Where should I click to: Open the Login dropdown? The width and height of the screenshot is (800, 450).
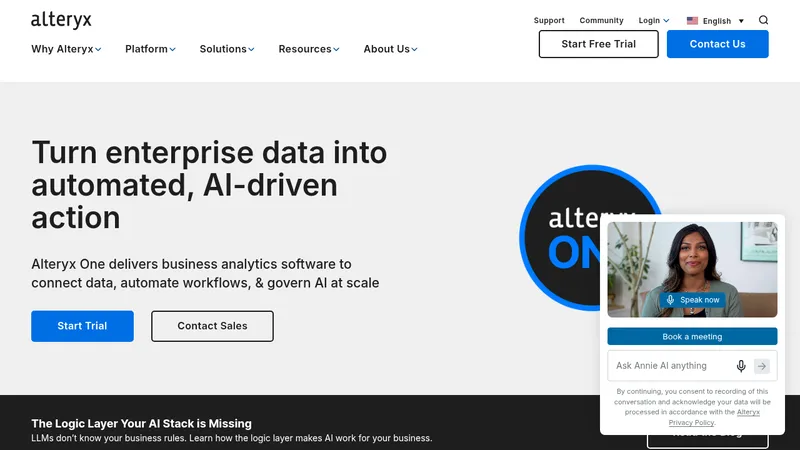pos(654,20)
